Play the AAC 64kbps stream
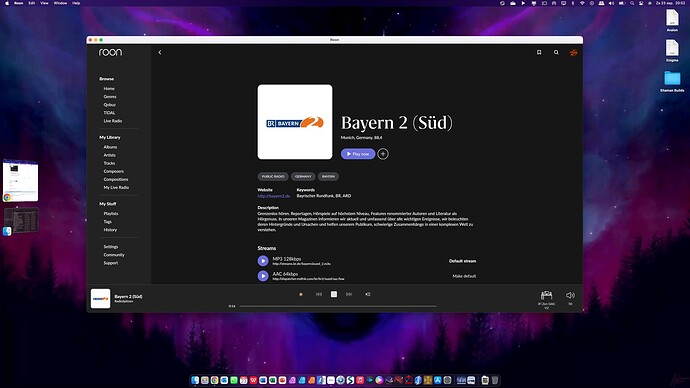Image resolution: width=690 pixels, height=388 pixels. point(263,276)
